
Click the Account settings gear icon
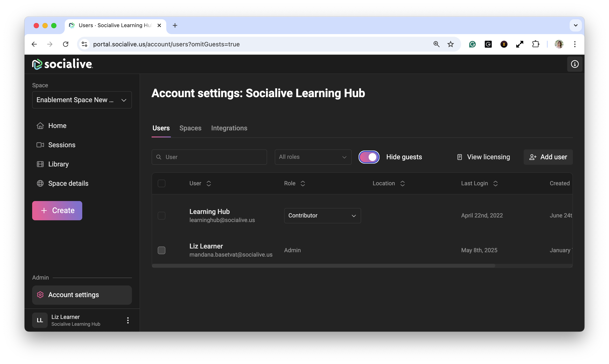pyautogui.click(x=40, y=295)
